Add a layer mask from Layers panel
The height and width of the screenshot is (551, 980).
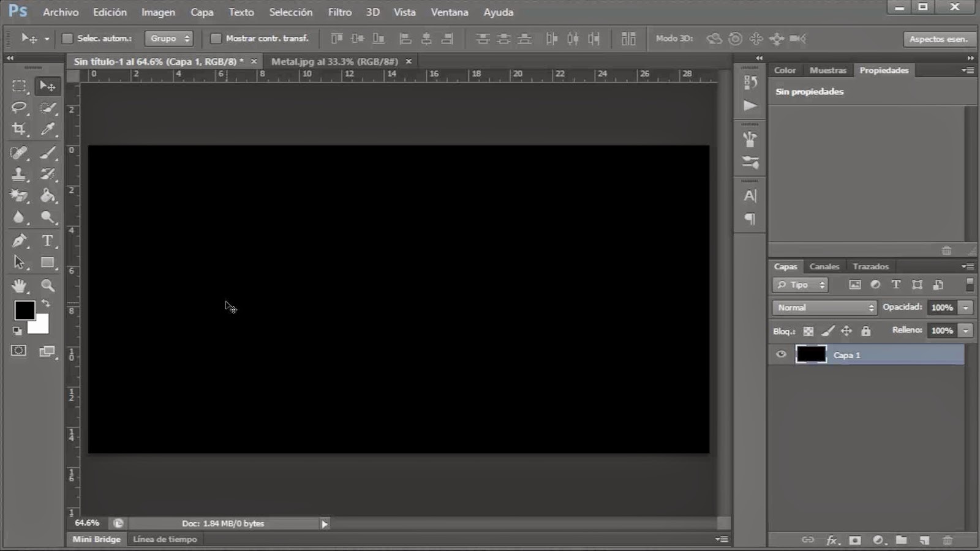pos(855,540)
